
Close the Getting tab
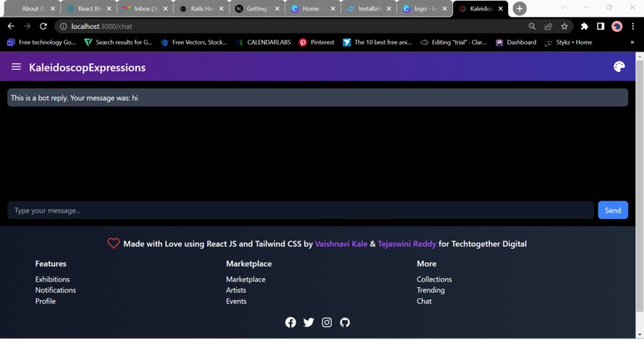[x=277, y=9]
